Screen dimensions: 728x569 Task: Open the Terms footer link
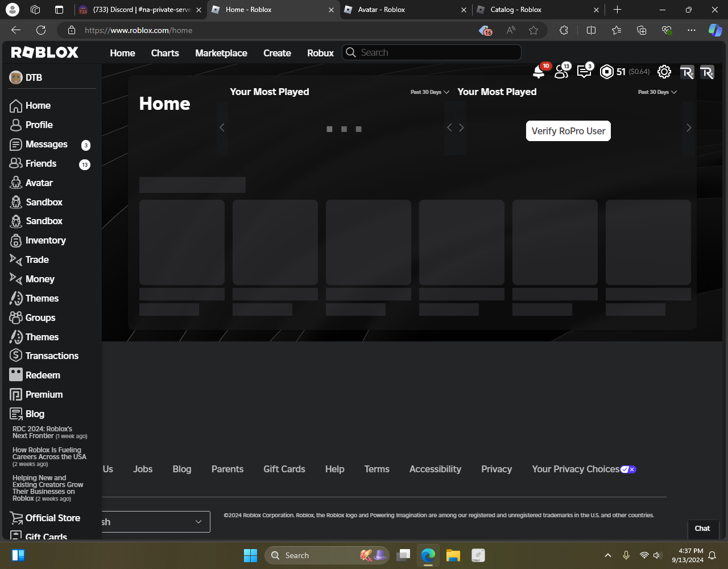(377, 469)
